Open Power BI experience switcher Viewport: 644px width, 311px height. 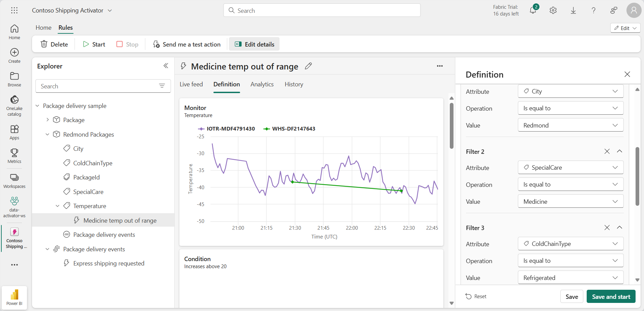(14, 298)
